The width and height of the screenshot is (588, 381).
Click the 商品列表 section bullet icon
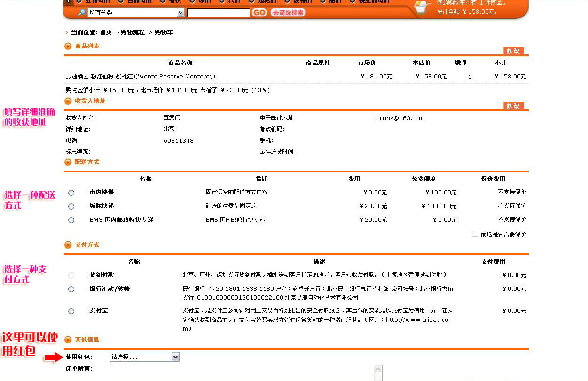click(x=68, y=46)
